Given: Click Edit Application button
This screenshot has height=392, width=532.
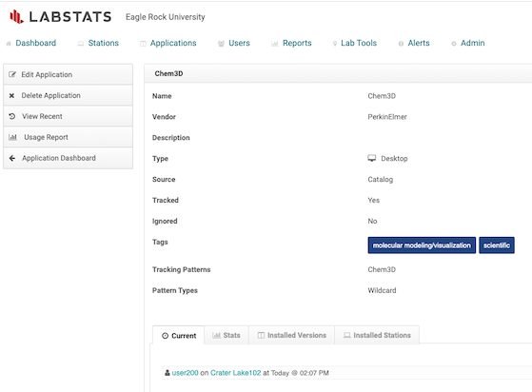Looking at the screenshot, I should point(68,74).
